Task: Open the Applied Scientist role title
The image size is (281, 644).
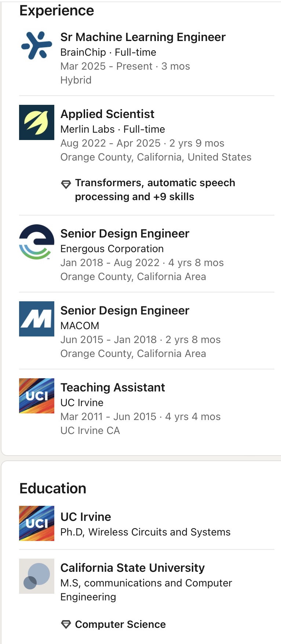Action: (107, 114)
